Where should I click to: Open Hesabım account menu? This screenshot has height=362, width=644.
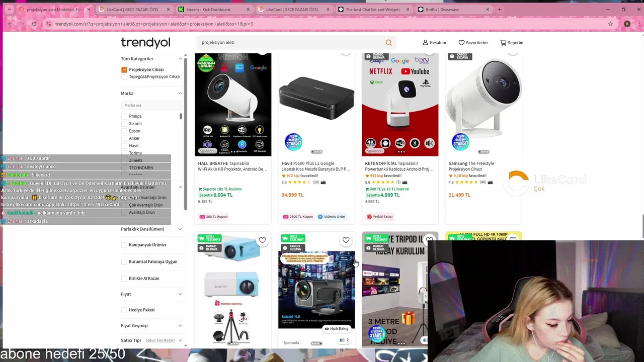point(434,43)
